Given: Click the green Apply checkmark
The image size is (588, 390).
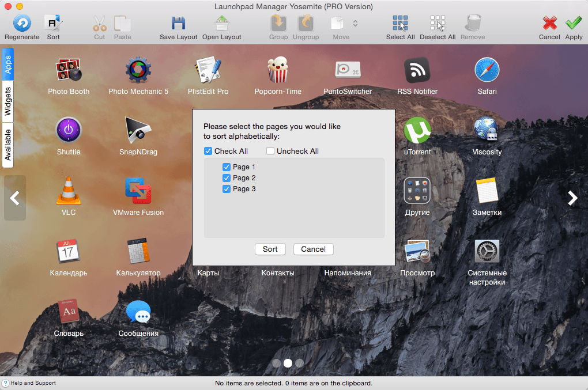Looking at the screenshot, I should (574, 23).
